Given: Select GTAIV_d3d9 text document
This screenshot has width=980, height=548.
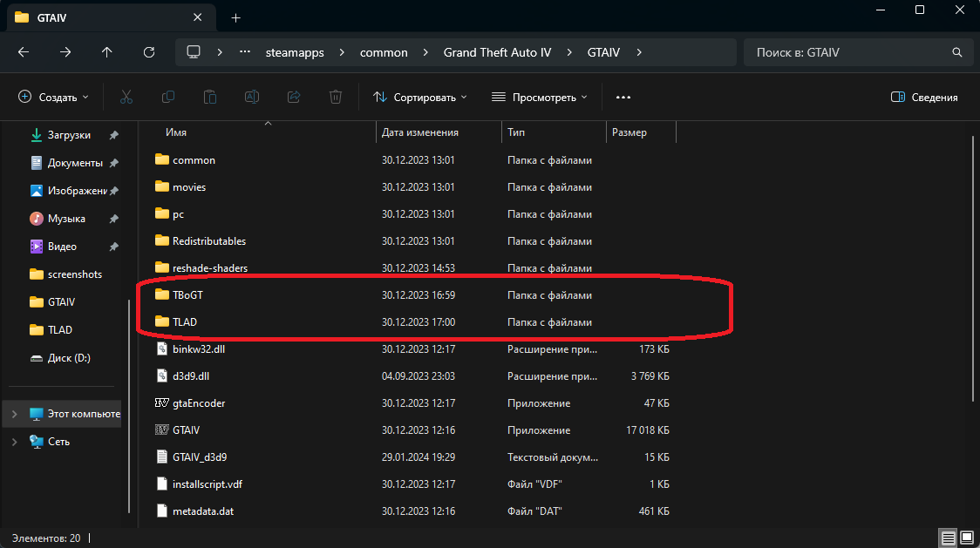Looking at the screenshot, I should click(412, 457).
